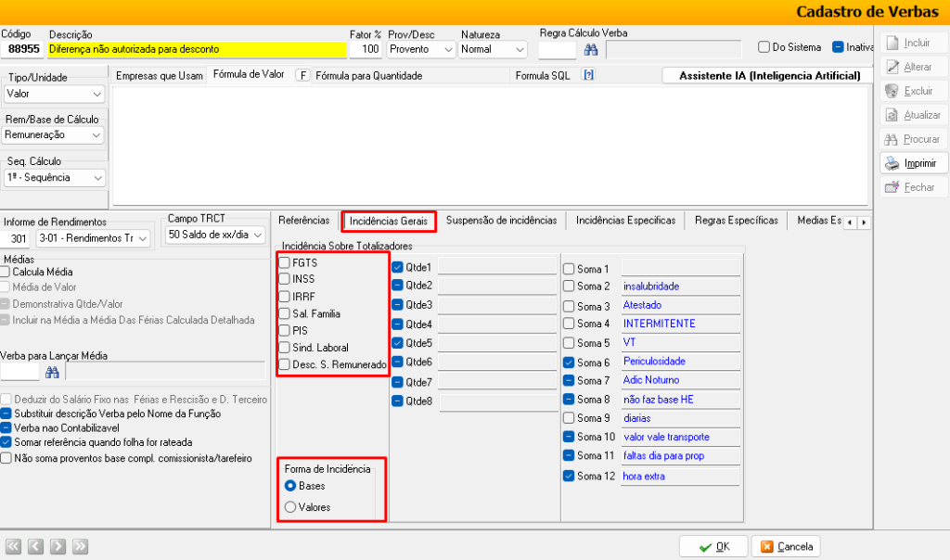Viewport: 950px width, 560px height.
Task: Confirm with the OK button
Action: coord(713,547)
